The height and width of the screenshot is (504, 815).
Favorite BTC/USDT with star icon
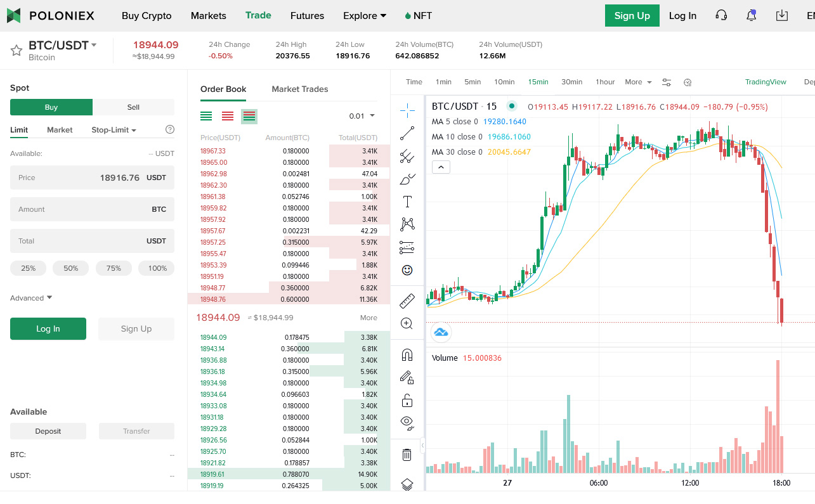(16, 50)
